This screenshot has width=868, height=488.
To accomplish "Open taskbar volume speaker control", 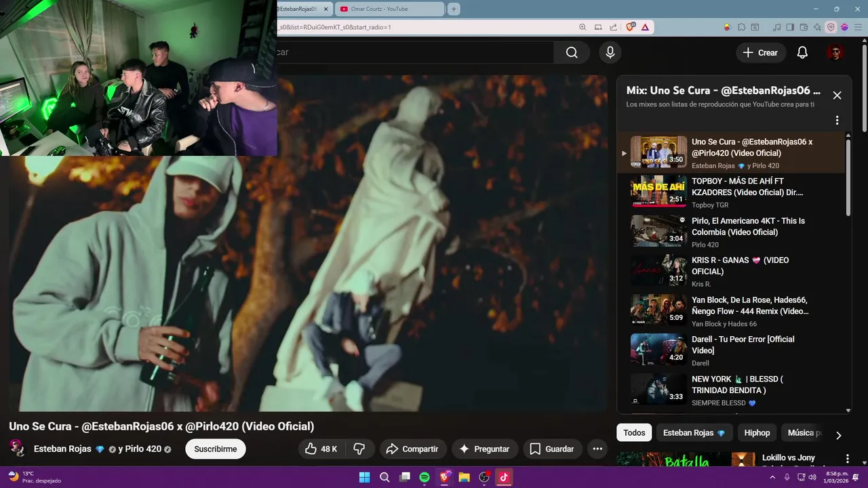I will [x=812, y=477].
